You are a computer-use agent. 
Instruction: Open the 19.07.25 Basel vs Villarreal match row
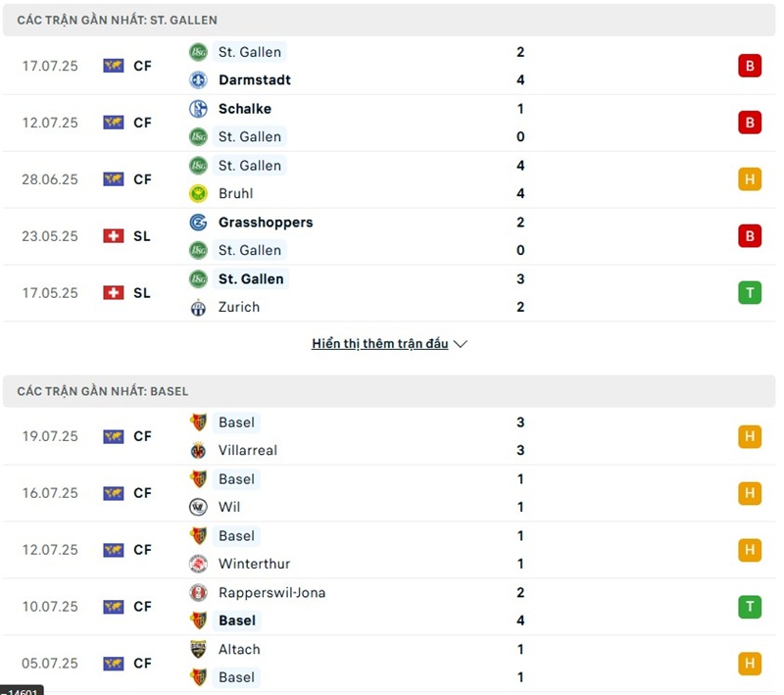pyautogui.click(x=389, y=436)
